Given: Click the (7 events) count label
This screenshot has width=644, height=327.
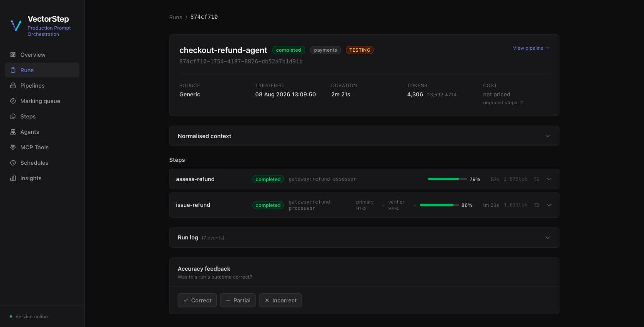Looking at the screenshot, I should [x=213, y=238].
